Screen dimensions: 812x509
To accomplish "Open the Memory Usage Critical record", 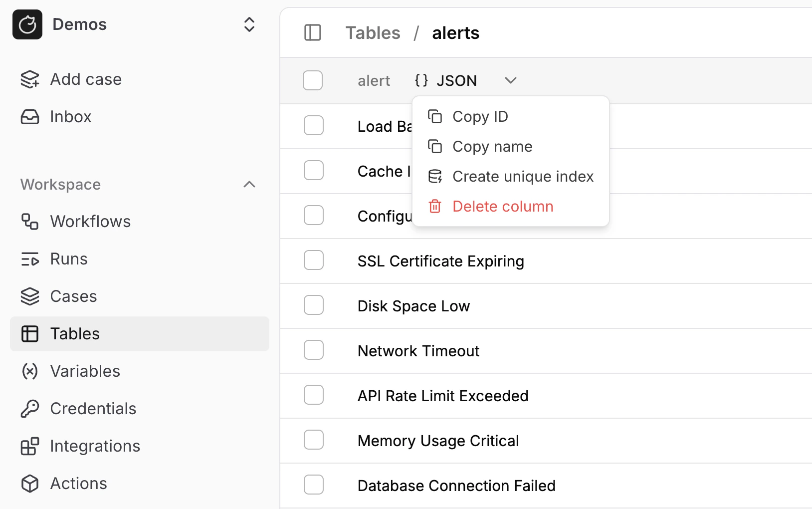I will click(437, 441).
